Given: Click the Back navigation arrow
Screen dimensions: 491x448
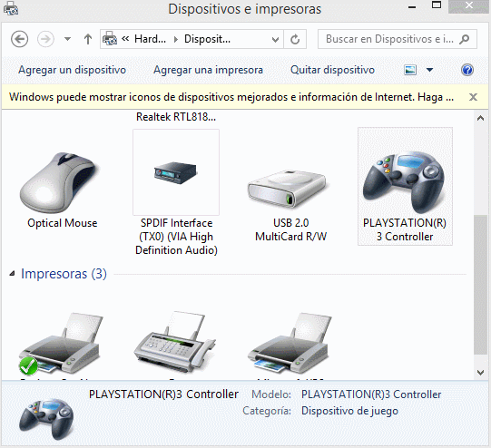Looking at the screenshot, I should point(19,39).
